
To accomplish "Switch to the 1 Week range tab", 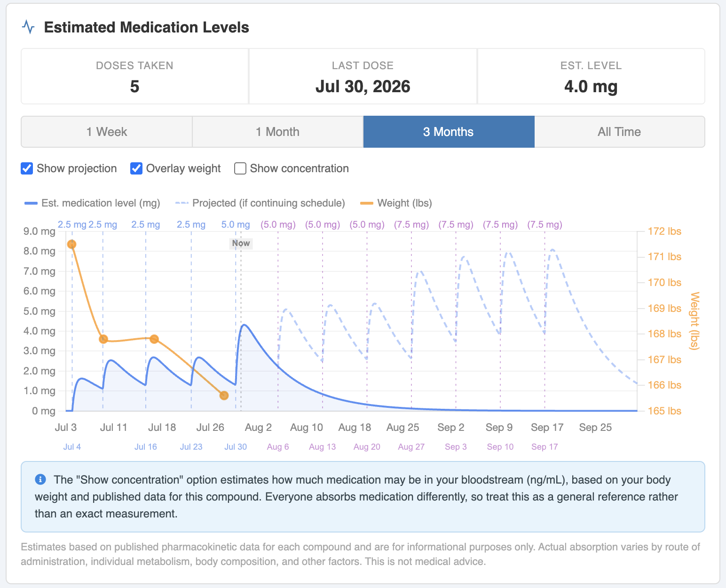I will coord(107,132).
